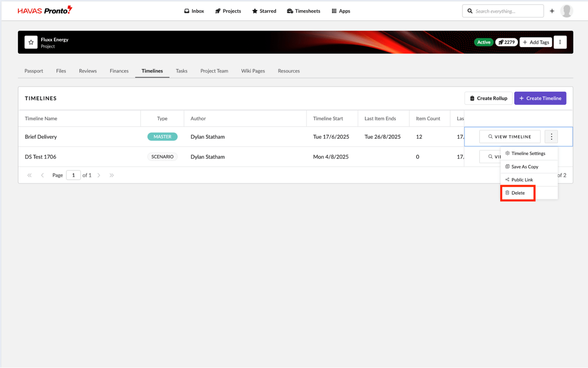Click the MASTER type badge

(163, 137)
